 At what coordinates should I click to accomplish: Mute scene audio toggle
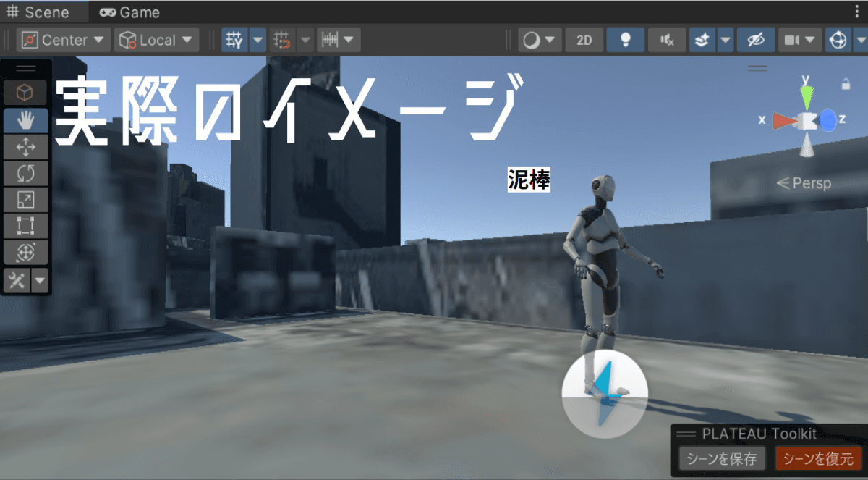point(667,41)
